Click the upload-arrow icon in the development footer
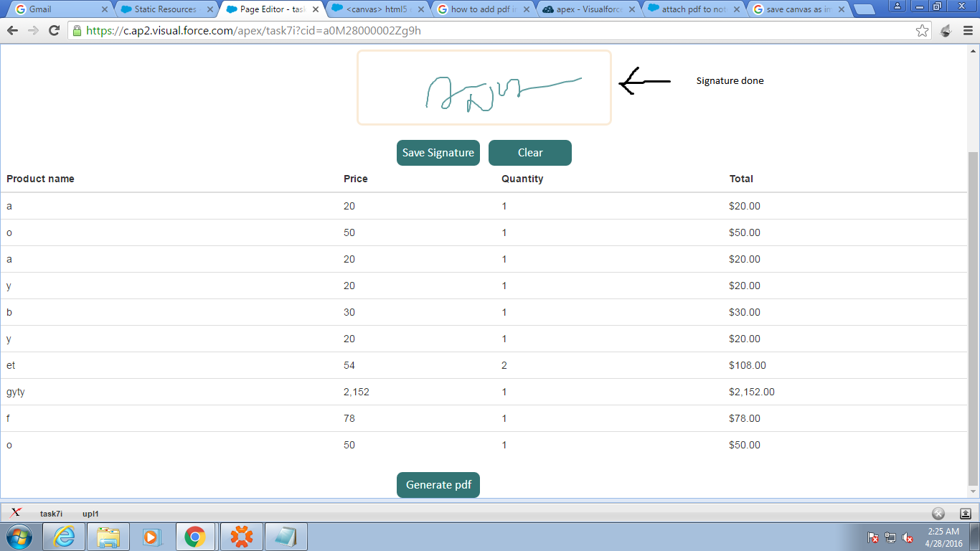The width and height of the screenshot is (980, 551). 966,513
